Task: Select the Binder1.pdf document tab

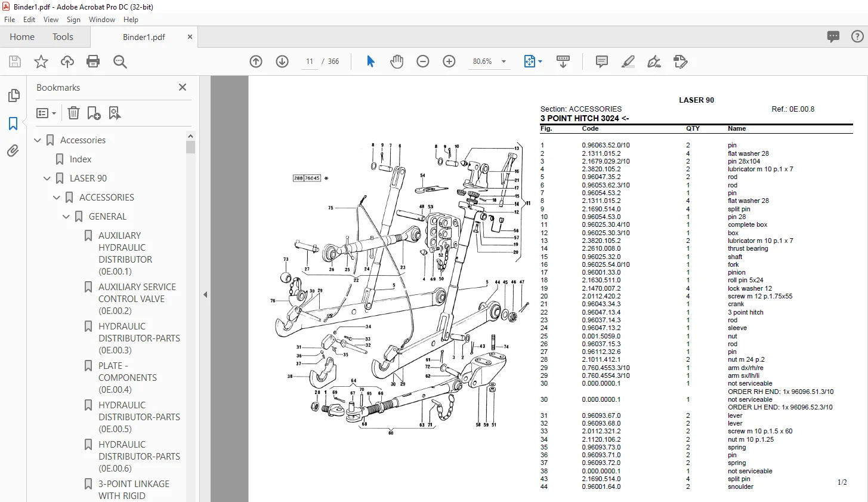Action: [x=144, y=37]
